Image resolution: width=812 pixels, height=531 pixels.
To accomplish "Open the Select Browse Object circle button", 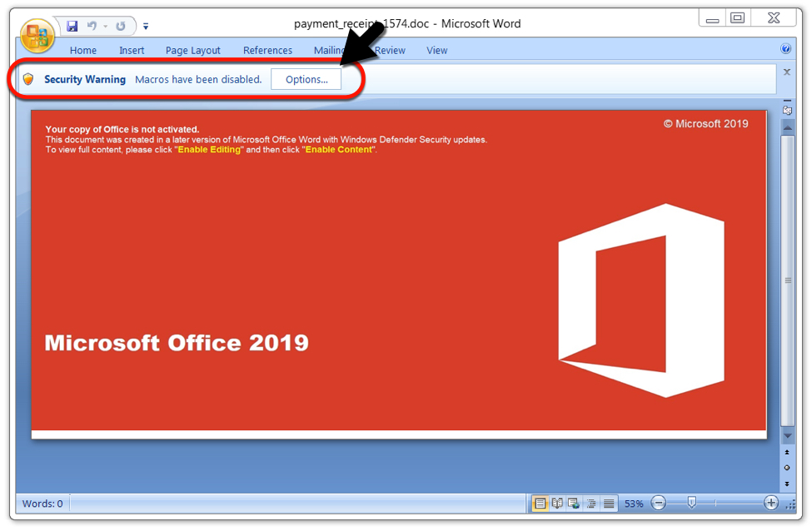I will tap(787, 468).
